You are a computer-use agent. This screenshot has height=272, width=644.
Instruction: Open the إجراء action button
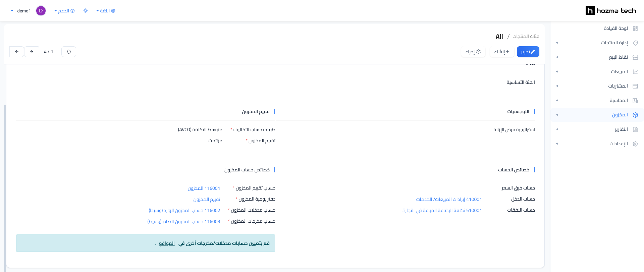click(473, 52)
